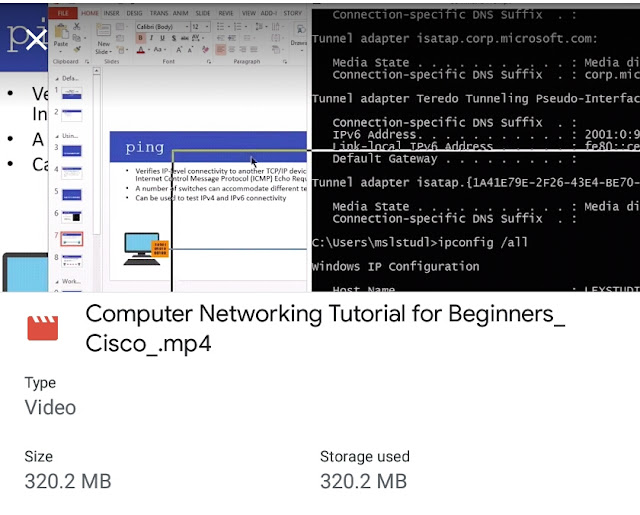The width and height of the screenshot is (640, 515).
Task: Switch to the VIEW ribbon tab
Action: pos(249,13)
